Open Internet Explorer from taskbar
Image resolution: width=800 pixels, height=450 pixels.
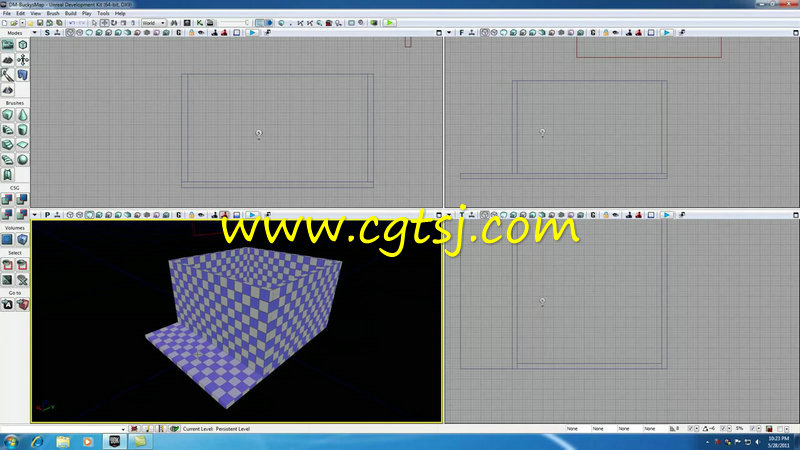click(37, 441)
